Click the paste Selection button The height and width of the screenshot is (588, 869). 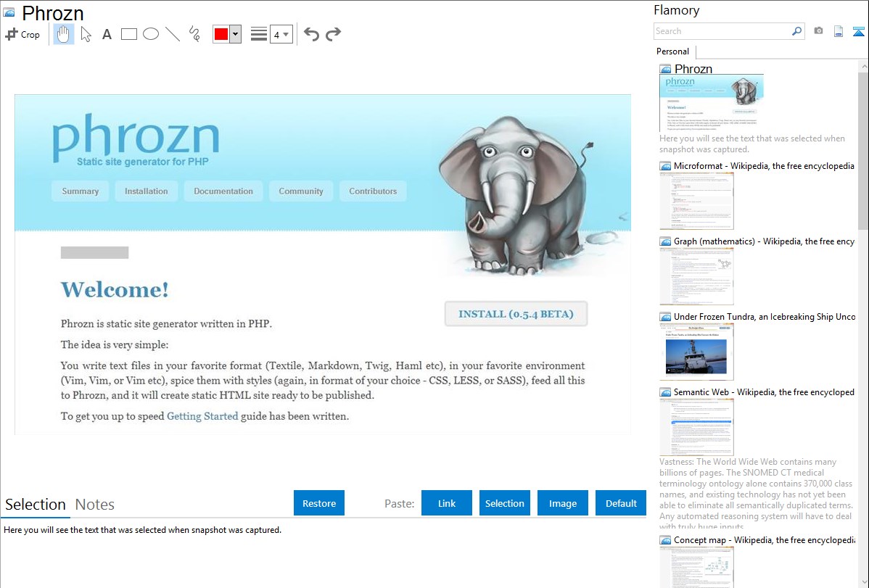[505, 503]
